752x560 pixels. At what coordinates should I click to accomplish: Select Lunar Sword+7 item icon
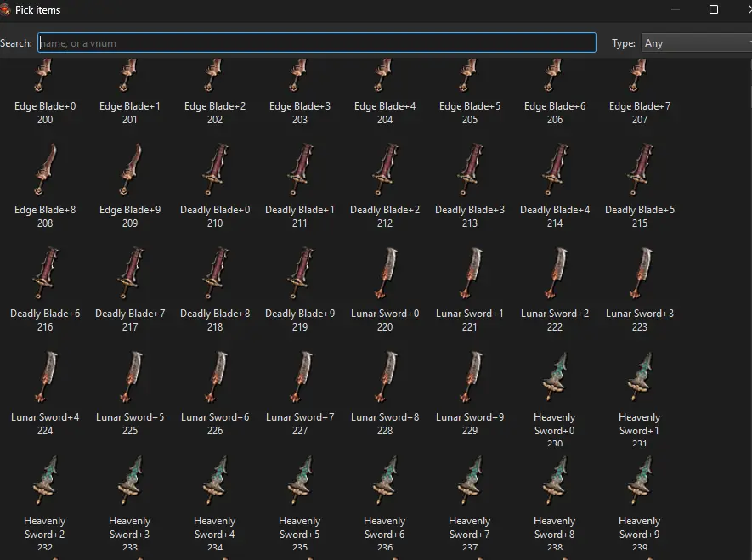point(300,376)
